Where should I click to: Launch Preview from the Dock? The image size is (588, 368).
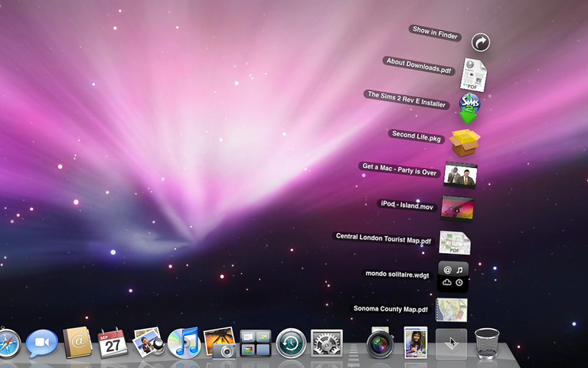(x=149, y=342)
